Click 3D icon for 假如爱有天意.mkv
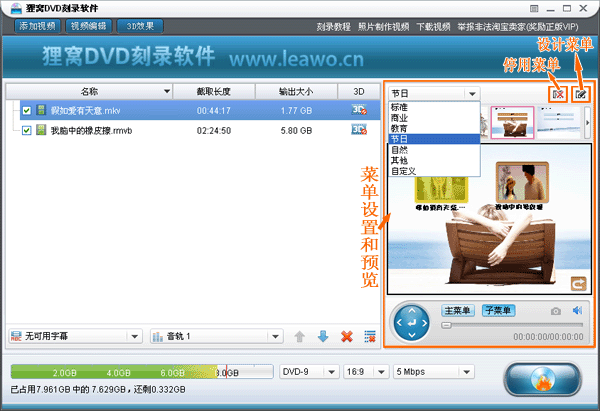Screen dimensions: 600x411 [x=359, y=110]
